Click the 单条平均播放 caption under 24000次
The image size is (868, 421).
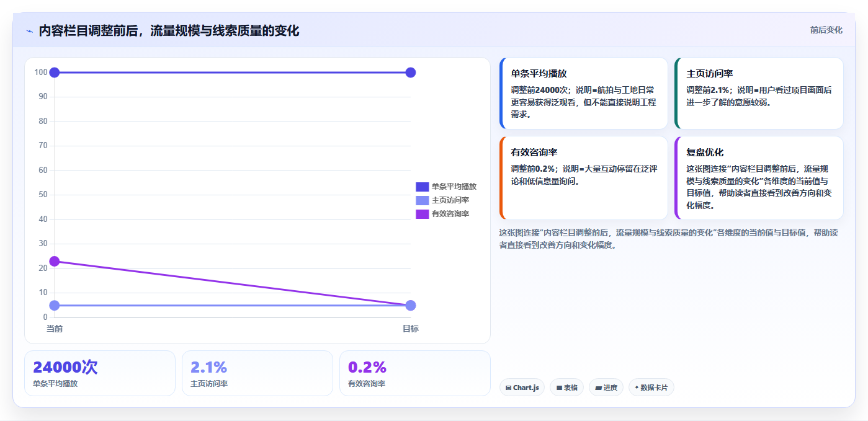click(x=55, y=384)
